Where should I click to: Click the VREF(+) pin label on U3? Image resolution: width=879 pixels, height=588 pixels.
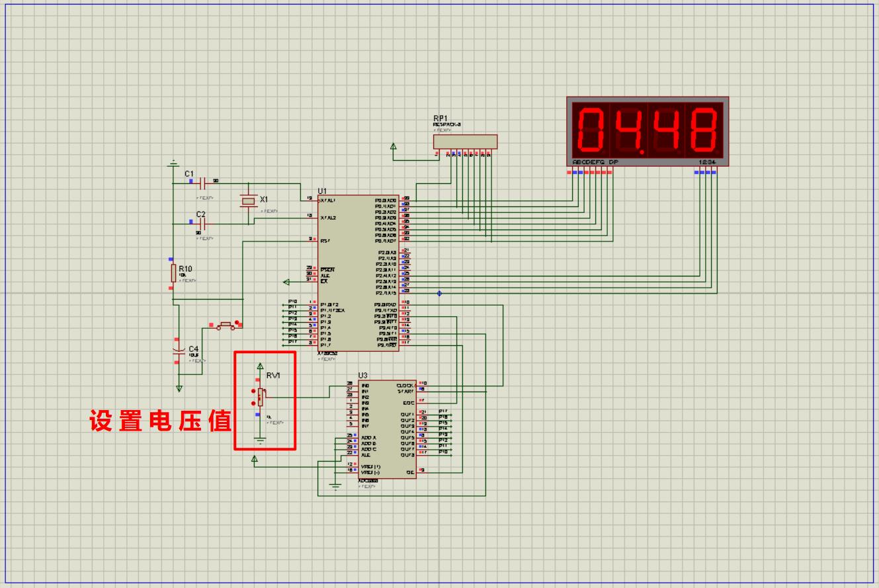371,466
